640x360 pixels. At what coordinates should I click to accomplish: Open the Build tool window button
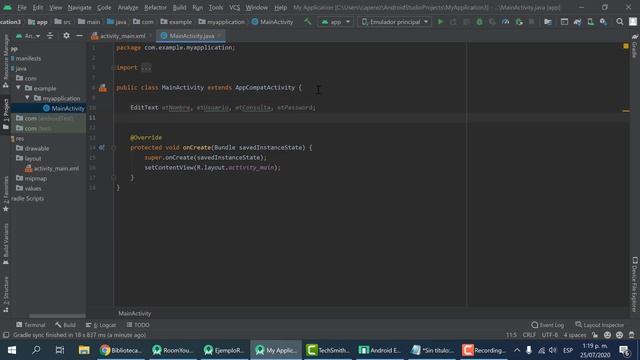tap(65, 325)
